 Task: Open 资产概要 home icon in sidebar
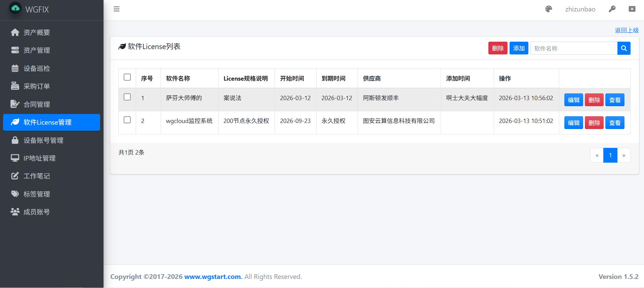click(x=15, y=32)
